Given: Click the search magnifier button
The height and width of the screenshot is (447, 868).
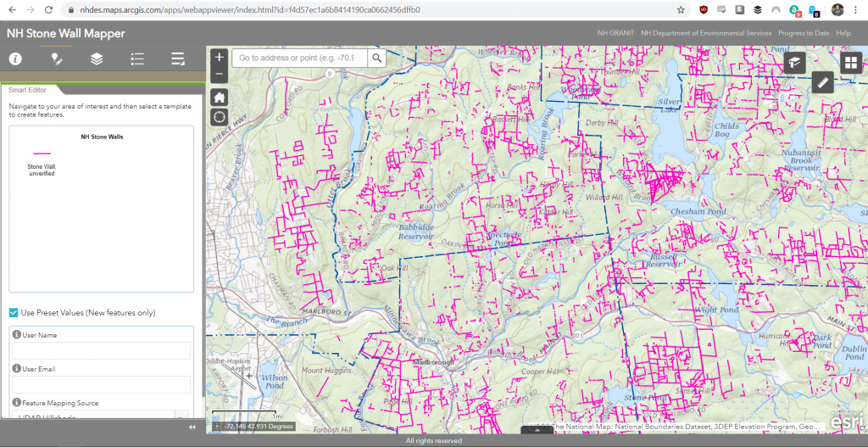Looking at the screenshot, I should pyautogui.click(x=377, y=58).
